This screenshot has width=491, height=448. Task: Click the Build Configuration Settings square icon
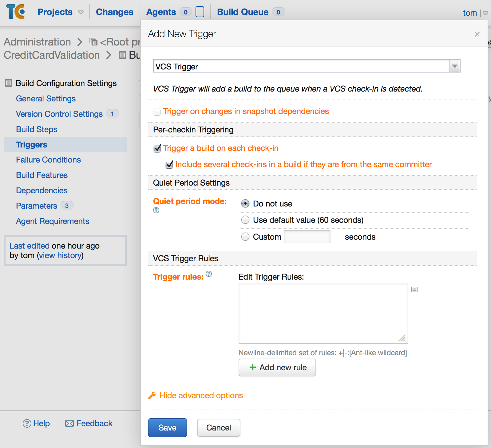pos(9,83)
